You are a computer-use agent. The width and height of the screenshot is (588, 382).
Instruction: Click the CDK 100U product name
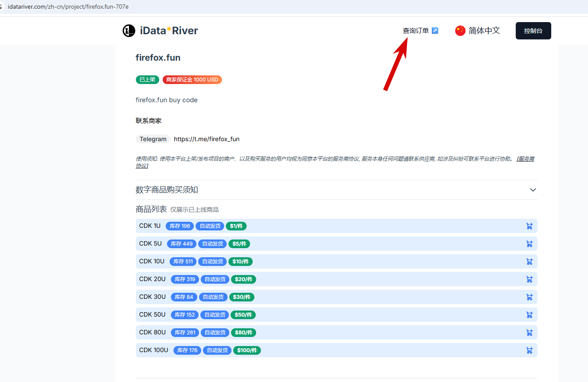click(x=154, y=350)
